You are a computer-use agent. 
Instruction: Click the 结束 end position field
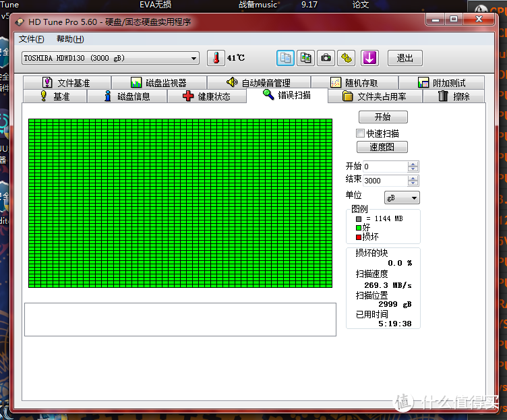pos(385,181)
